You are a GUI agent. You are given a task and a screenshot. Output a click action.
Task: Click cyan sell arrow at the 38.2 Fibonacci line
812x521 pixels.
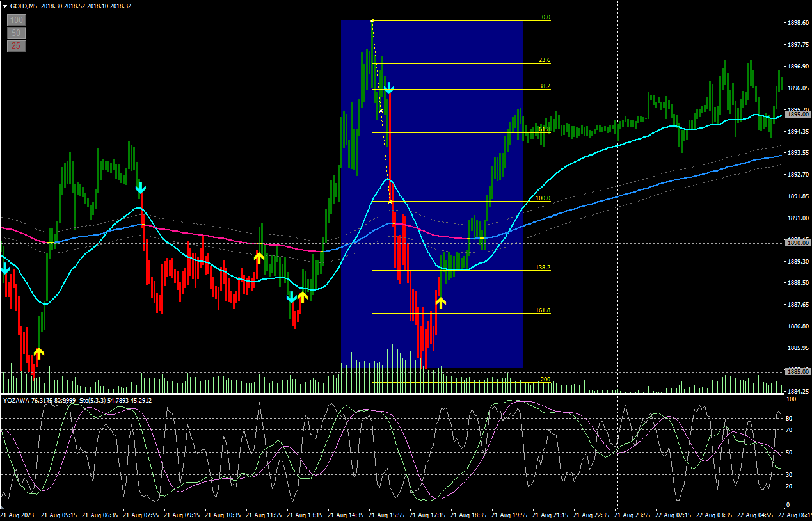pyautogui.click(x=388, y=88)
